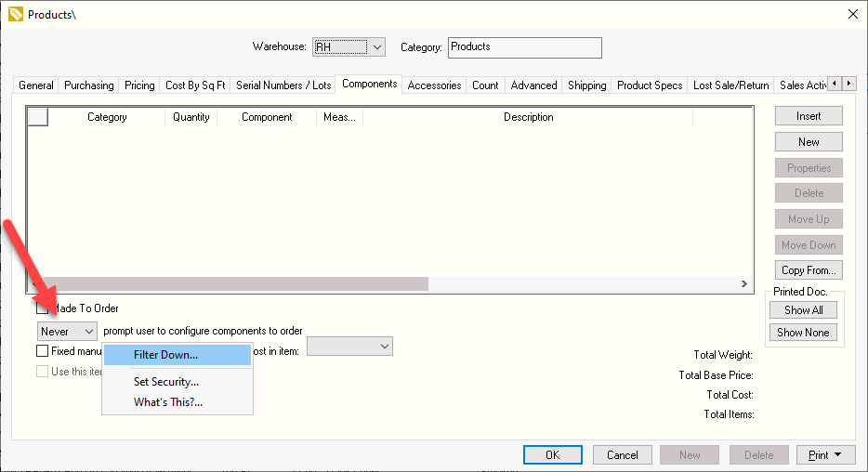This screenshot has height=472, width=868.
Task: Toggle the Made To Order checkbox
Action: click(x=42, y=308)
